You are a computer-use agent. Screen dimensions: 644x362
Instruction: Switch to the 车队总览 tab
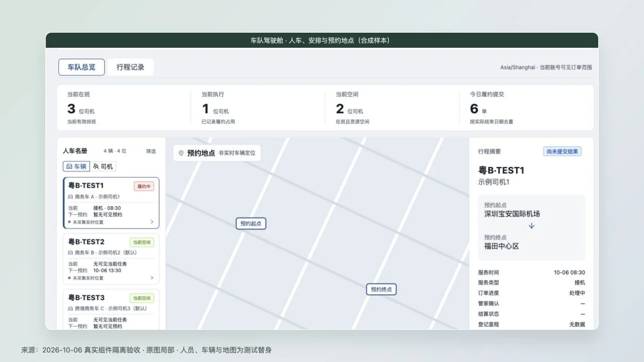pos(82,67)
